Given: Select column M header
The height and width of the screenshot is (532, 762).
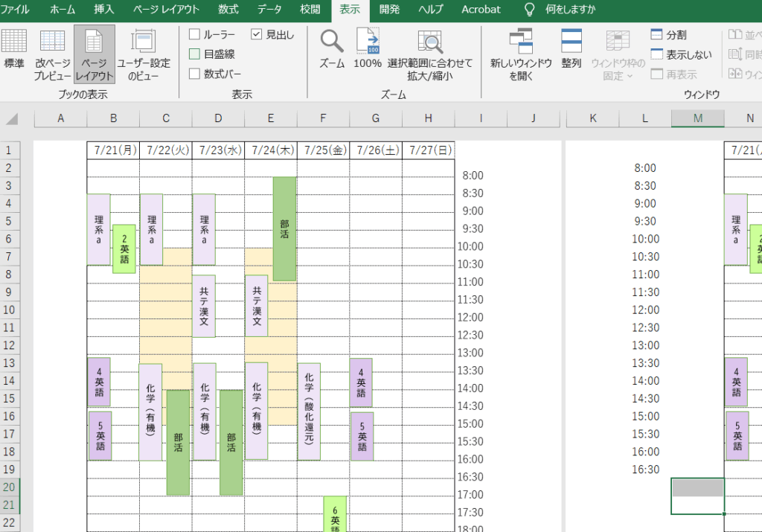Looking at the screenshot, I should pyautogui.click(x=697, y=118).
